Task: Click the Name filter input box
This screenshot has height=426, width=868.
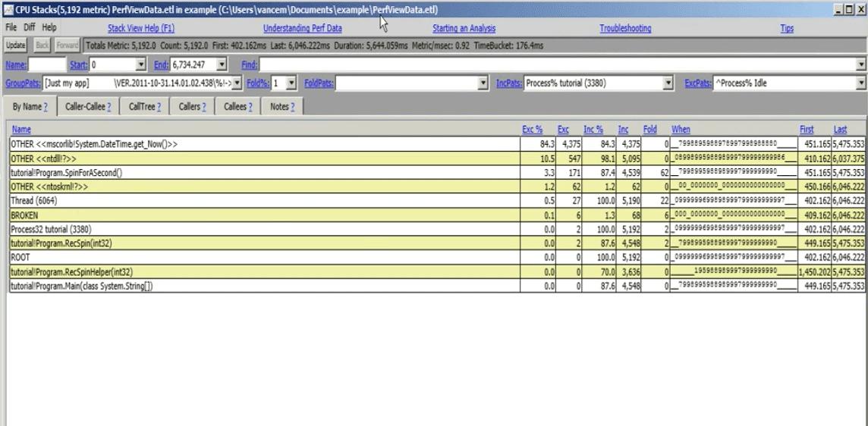Action: click(47, 65)
